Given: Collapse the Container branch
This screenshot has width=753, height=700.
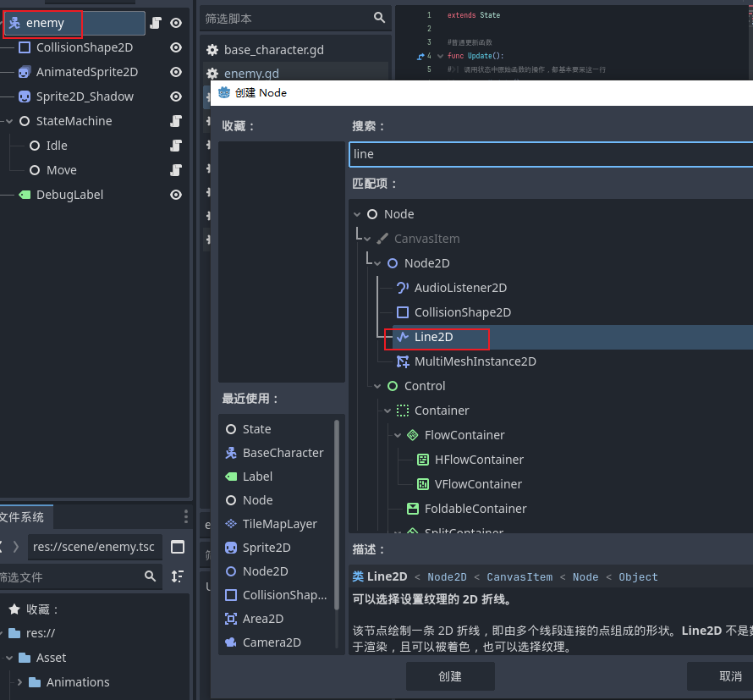Looking at the screenshot, I should tap(387, 411).
